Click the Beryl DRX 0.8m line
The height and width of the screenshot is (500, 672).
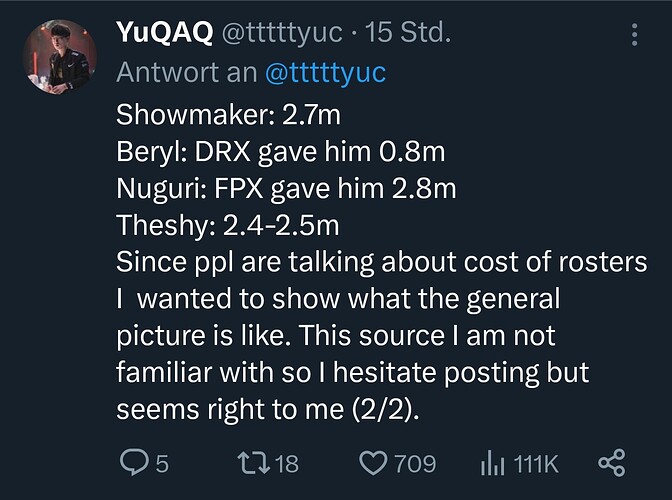coord(281,152)
